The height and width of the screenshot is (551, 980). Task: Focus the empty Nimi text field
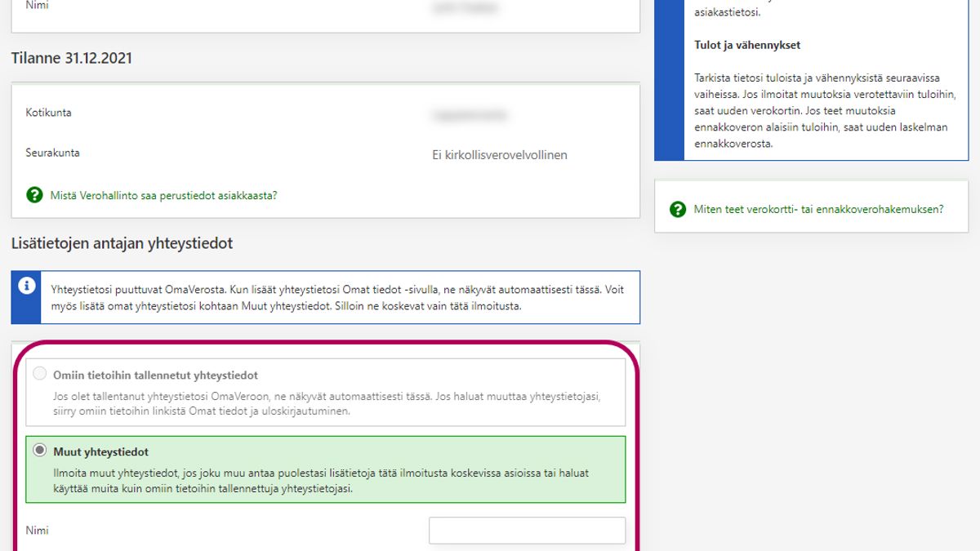(527, 531)
